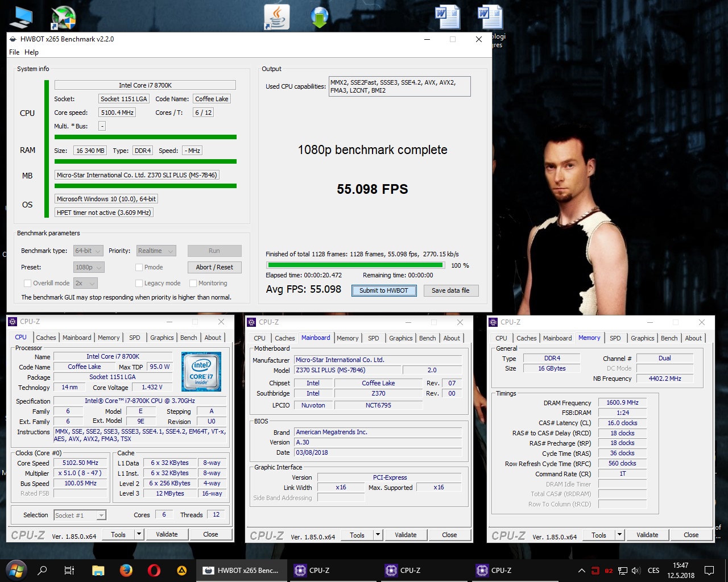The width and height of the screenshot is (728, 582).
Task: Click the red tray icon
Action: tap(595, 571)
